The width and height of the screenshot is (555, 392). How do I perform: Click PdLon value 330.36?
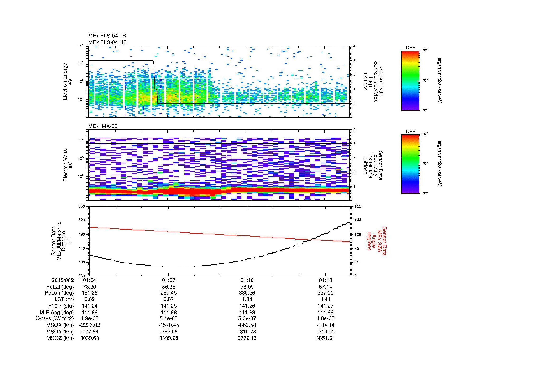(247, 293)
